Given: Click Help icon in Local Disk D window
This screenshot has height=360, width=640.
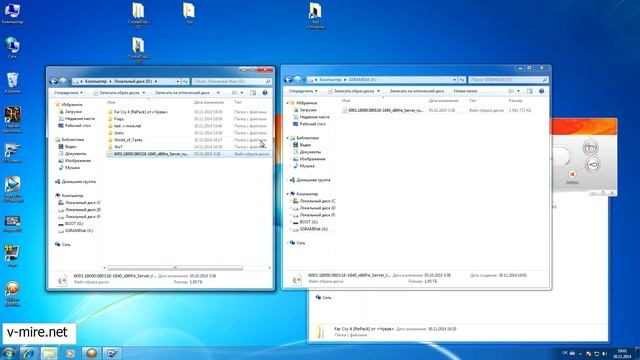Looking at the screenshot, I should [265, 93].
